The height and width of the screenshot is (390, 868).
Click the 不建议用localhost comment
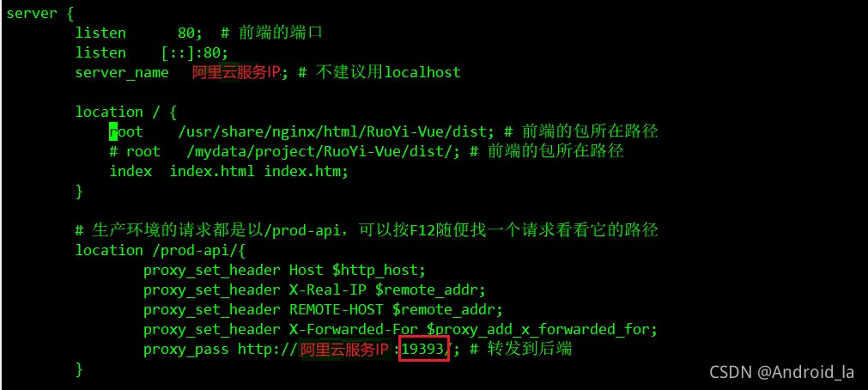388,72
